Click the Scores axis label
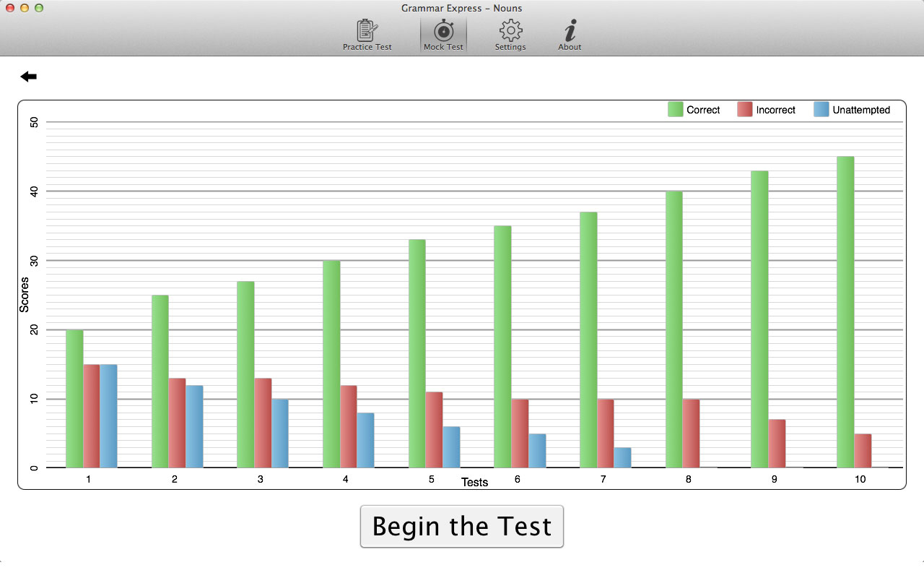This screenshot has width=924, height=578. (25, 295)
